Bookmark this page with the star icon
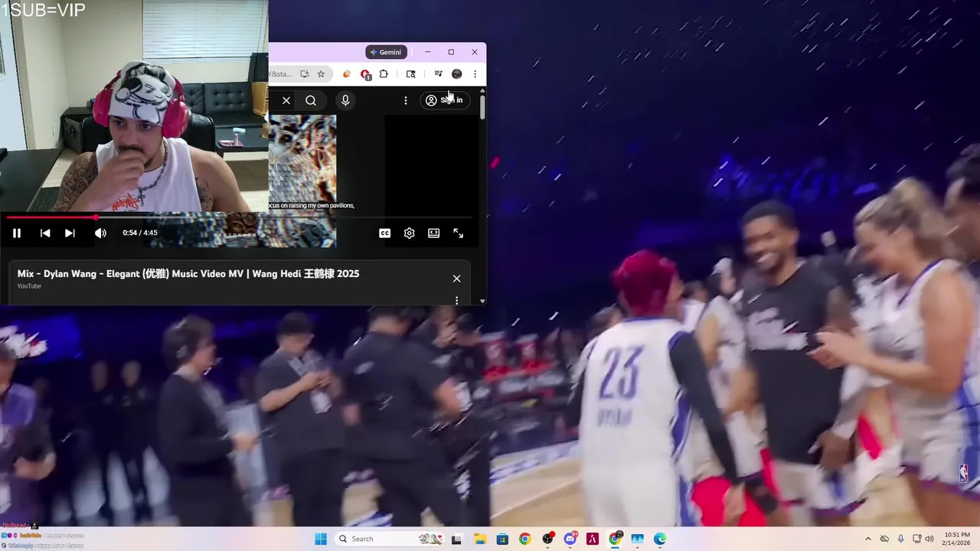 321,74
